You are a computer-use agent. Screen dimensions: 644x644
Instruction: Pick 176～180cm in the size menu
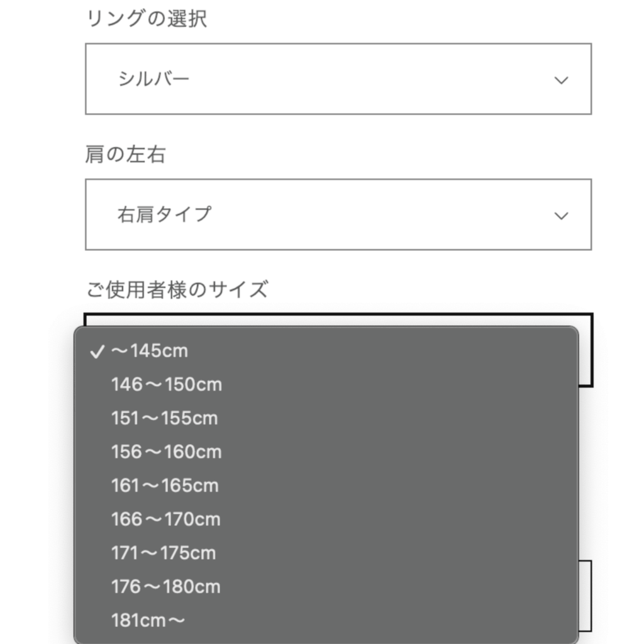pyautogui.click(x=326, y=587)
